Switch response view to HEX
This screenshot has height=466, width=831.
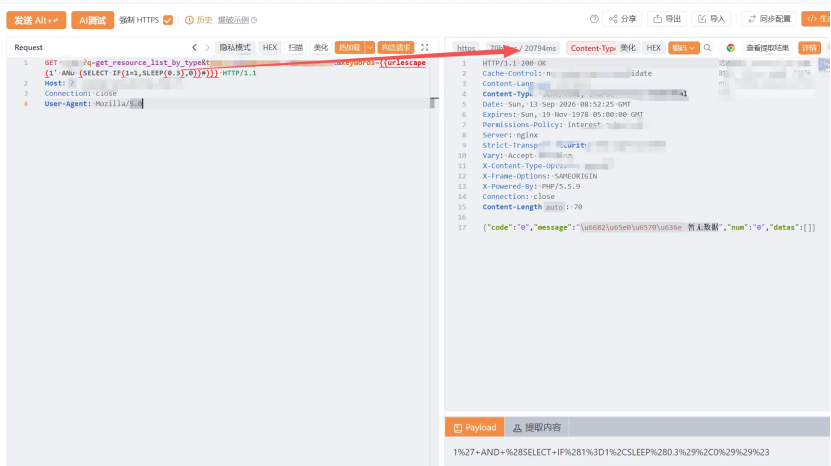click(653, 48)
